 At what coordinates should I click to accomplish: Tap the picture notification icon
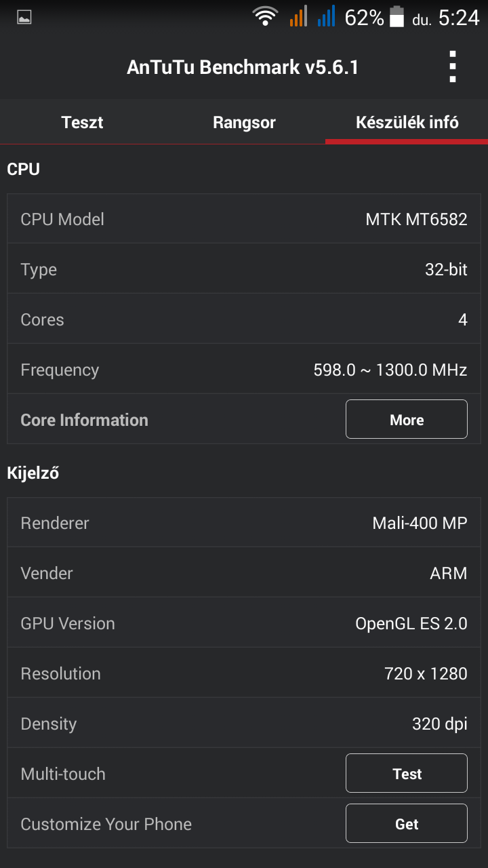[24, 18]
